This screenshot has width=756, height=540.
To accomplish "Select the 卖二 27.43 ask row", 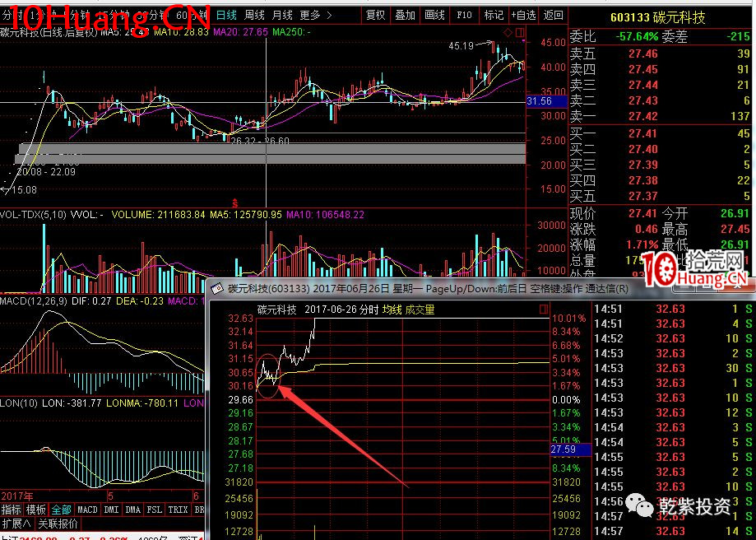I will (660, 100).
